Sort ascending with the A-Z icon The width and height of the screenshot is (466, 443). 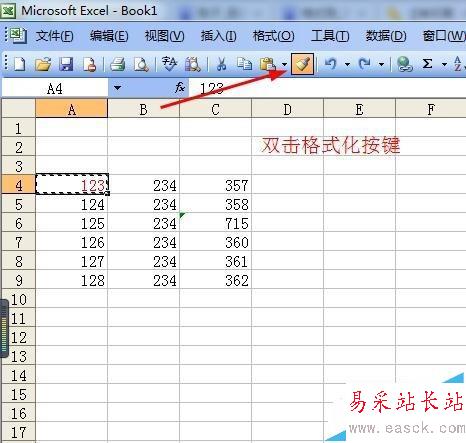click(x=459, y=64)
